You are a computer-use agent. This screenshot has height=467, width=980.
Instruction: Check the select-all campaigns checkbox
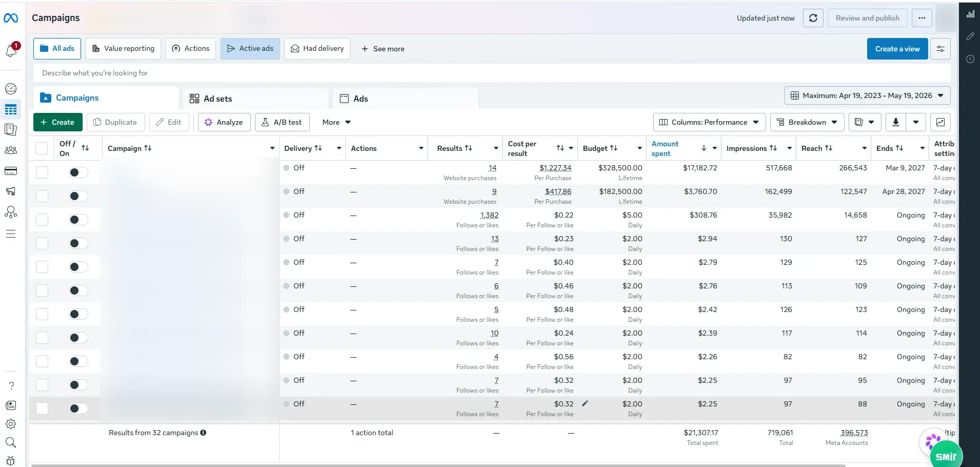pyautogui.click(x=42, y=148)
